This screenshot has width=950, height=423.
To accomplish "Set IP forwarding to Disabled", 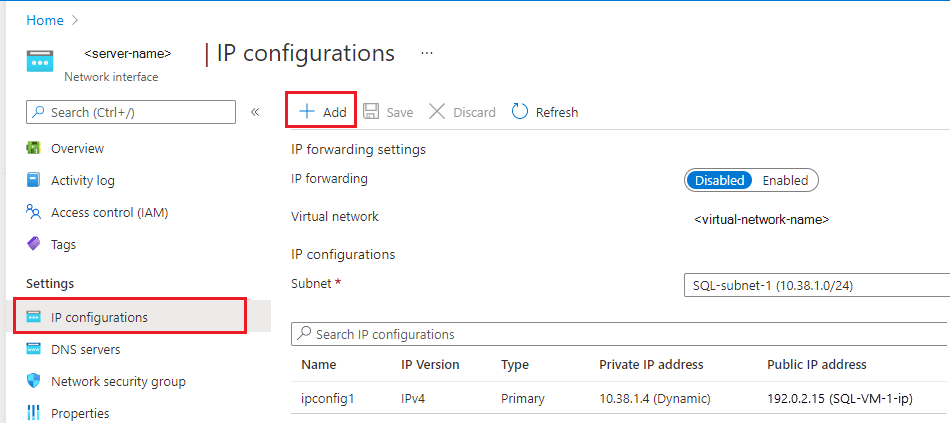I will point(719,181).
